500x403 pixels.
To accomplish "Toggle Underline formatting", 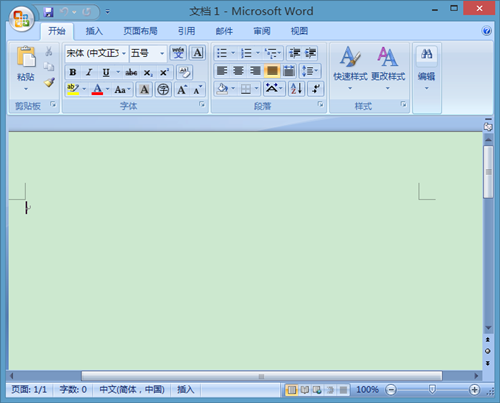I will point(106,72).
